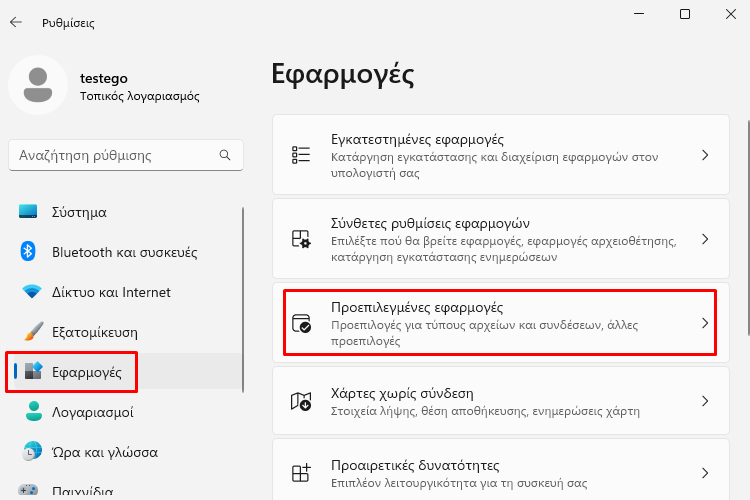Open Σύνθετες ρυθμίσεις εφαρμογών entry
This screenshot has height=500, width=750.
(x=501, y=239)
